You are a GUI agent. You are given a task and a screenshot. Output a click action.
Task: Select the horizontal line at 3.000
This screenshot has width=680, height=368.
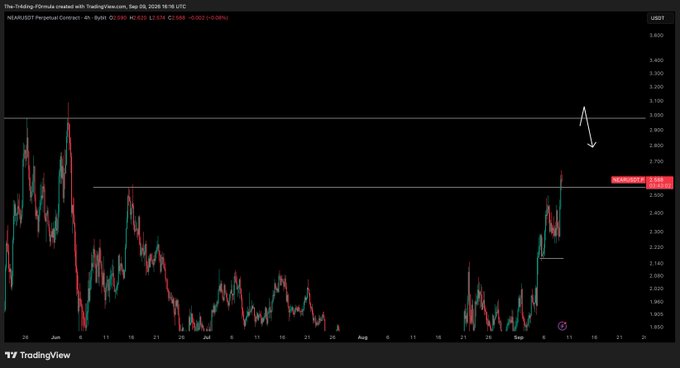coord(324,118)
